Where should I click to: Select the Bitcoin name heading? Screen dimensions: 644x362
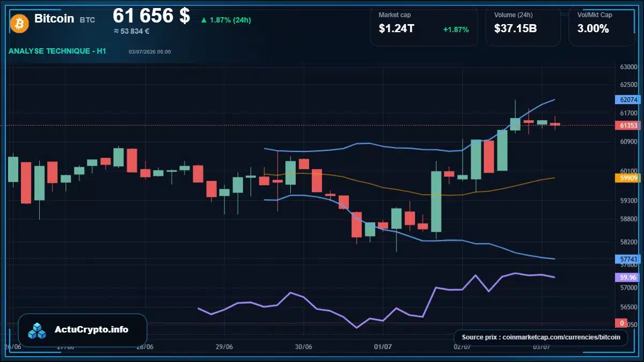point(54,18)
